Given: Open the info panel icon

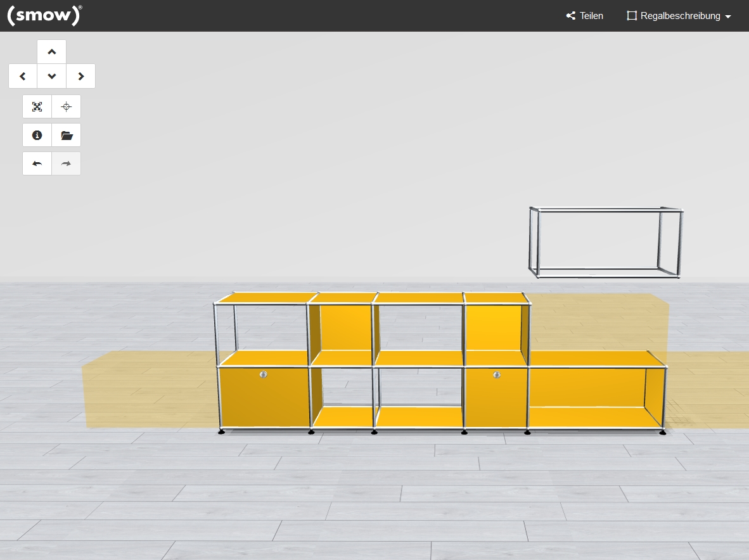Looking at the screenshot, I should point(37,135).
